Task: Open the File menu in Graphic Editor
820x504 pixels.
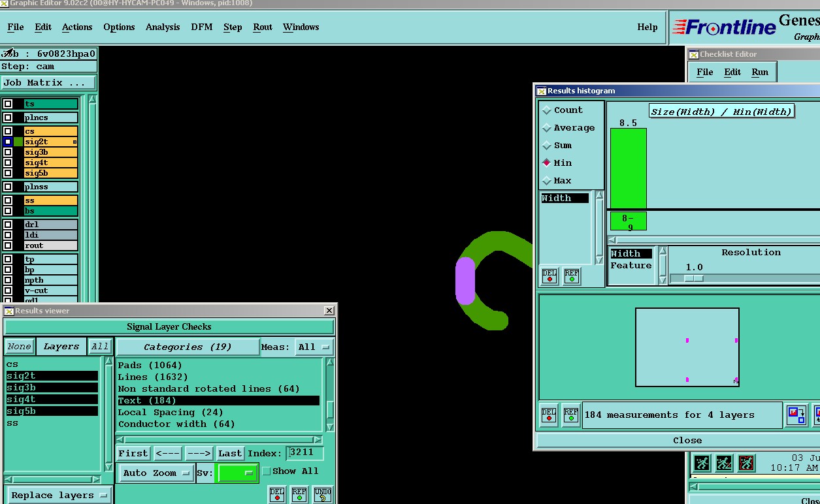Action: tap(16, 27)
